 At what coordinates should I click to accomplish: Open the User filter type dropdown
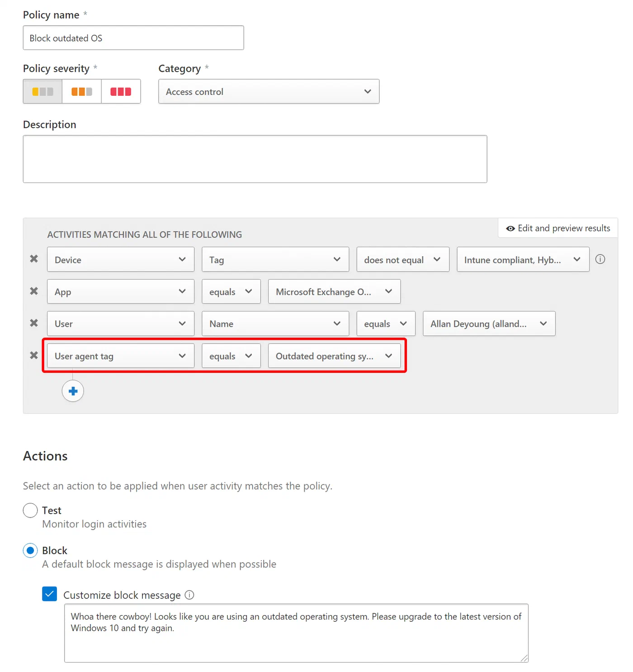[x=121, y=324]
